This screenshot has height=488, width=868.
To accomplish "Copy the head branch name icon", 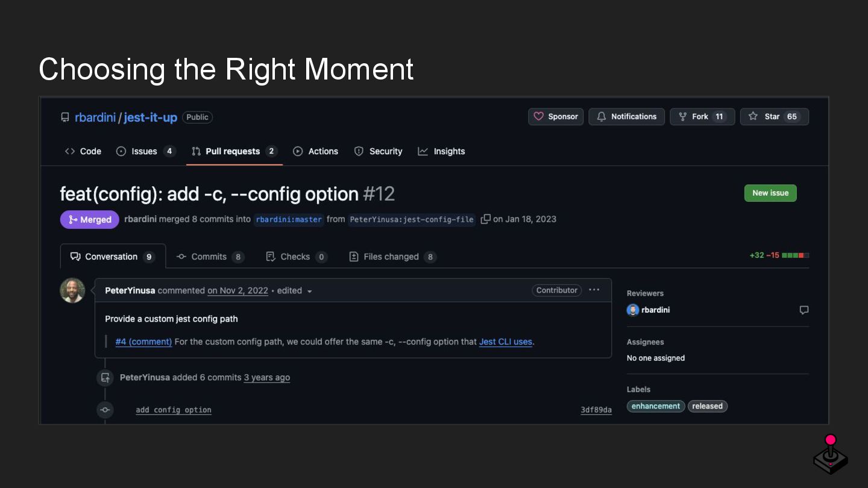I will 485,219.
